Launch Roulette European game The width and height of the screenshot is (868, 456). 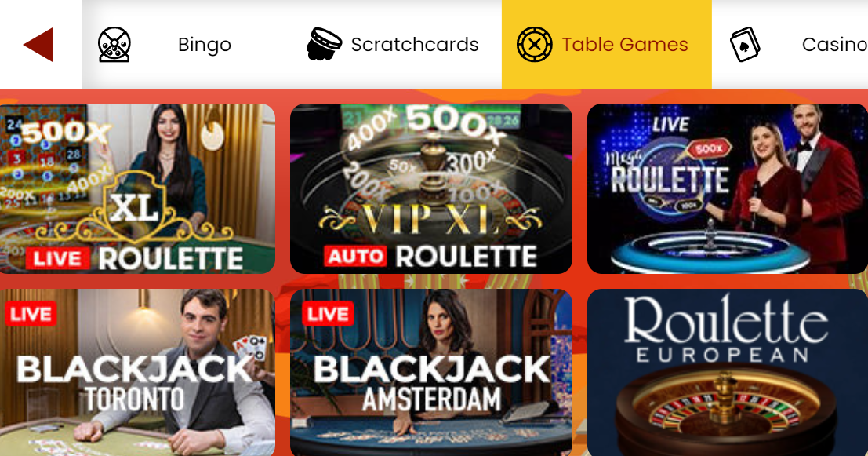coord(728,372)
